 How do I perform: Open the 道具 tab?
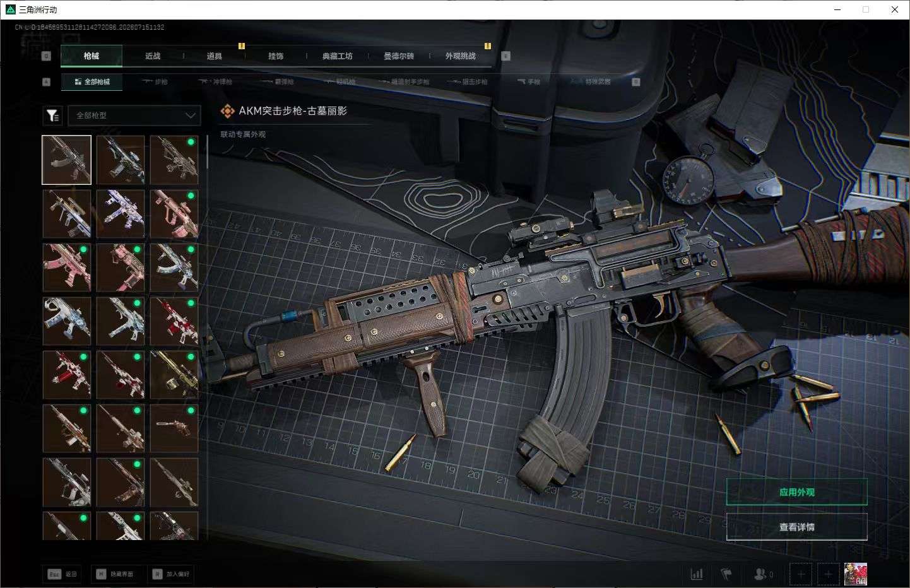(x=215, y=56)
